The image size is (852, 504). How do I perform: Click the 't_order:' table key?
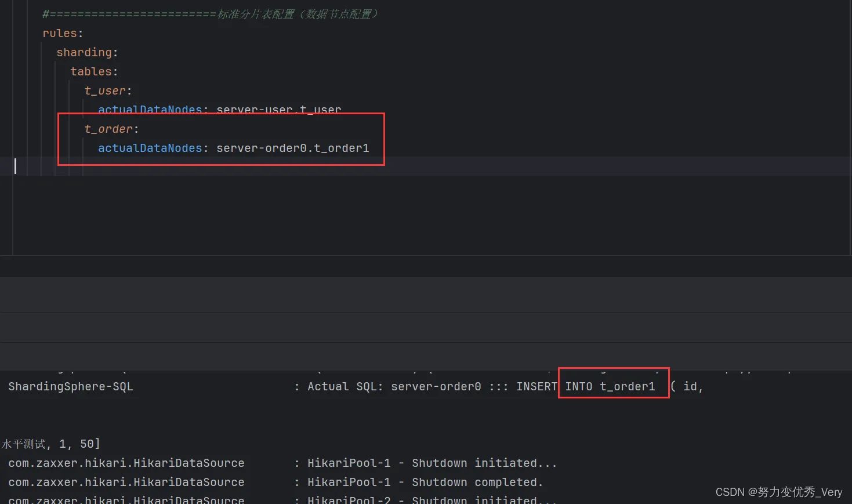[x=111, y=129]
